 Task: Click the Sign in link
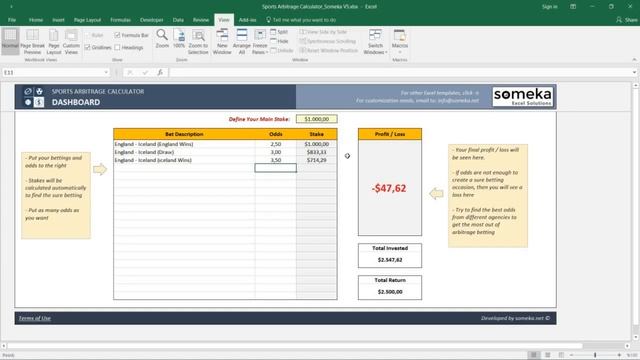coord(549,7)
